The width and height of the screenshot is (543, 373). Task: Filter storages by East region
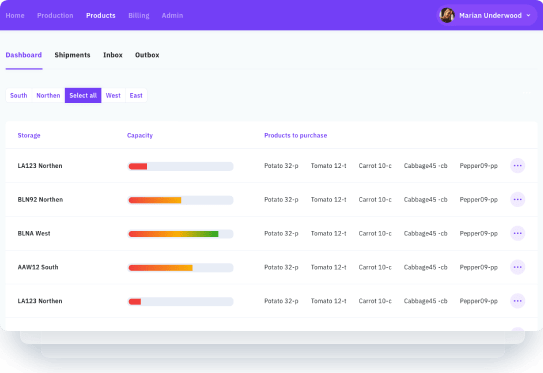click(136, 96)
